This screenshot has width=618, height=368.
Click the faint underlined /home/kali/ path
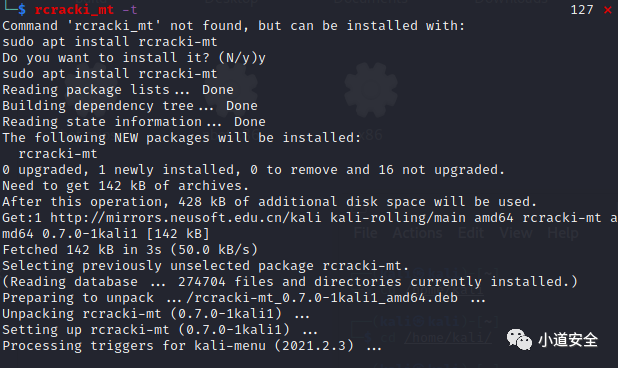(x=448, y=338)
